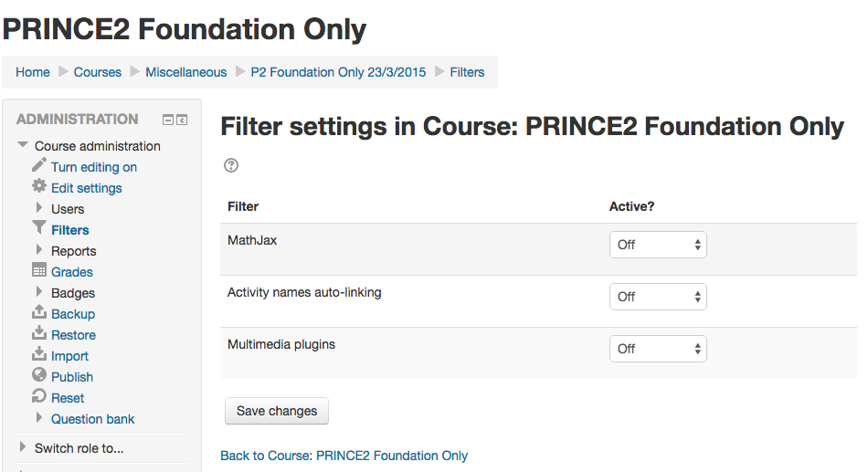Screen dimensions: 868x472
Task: Click the Restore download tray icon
Action: 38,333
